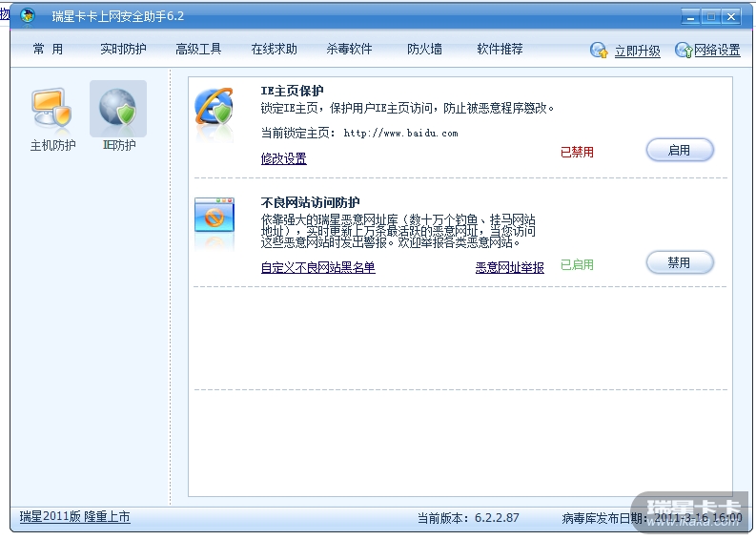This screenshot has width=756, height=540.
Task: Click the 恶意网址举报 link
Action: (510, 267)
